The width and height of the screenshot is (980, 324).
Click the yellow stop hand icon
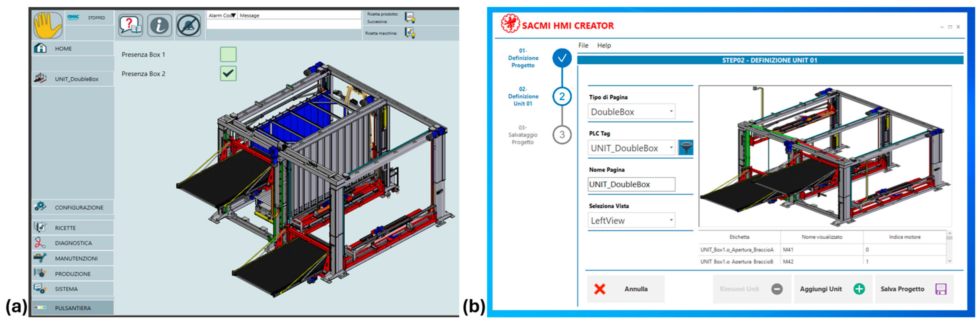48,25
